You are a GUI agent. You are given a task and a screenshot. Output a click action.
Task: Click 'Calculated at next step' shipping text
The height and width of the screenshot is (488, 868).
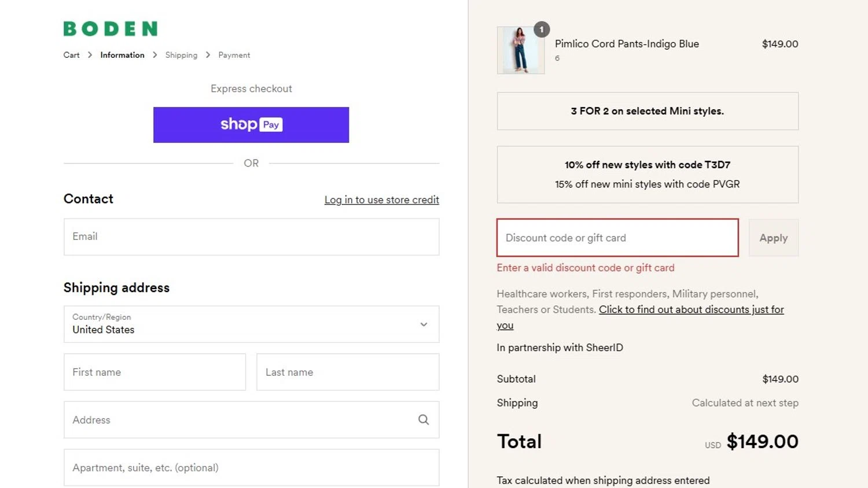point(745,403)
